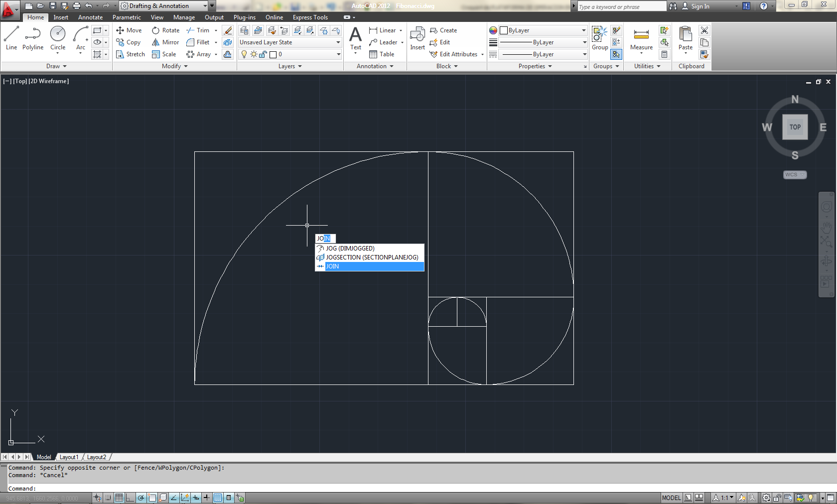The image size is (837, 504).
Task: Expand the Draw panel
Action: click(56, 66)
